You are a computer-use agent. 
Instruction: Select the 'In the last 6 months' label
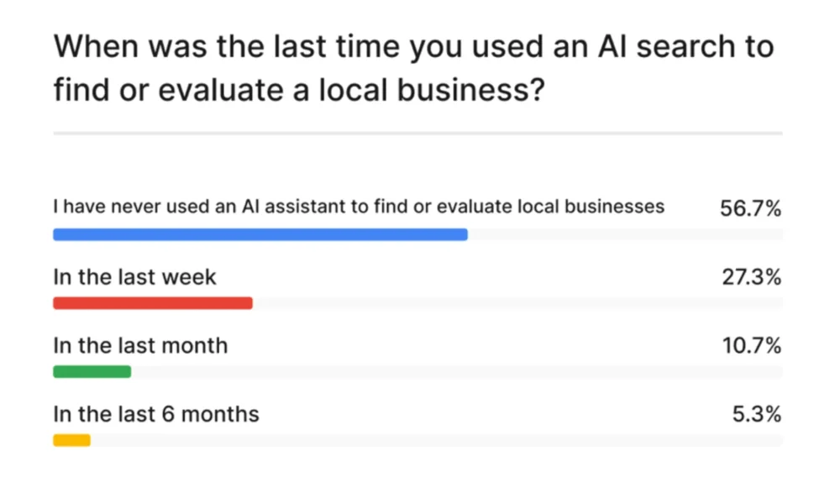click(x=156, y=414)
